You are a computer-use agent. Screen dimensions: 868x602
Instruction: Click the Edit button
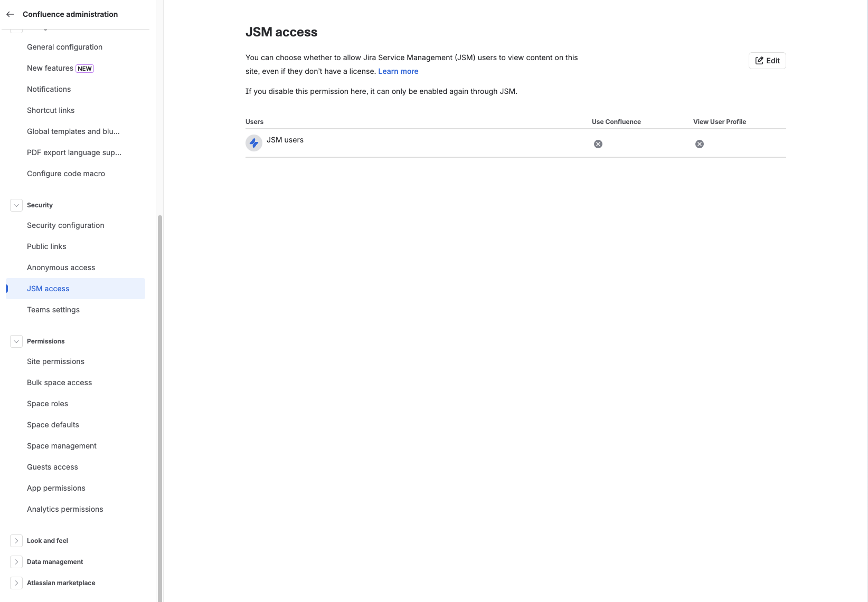(767, 61)
